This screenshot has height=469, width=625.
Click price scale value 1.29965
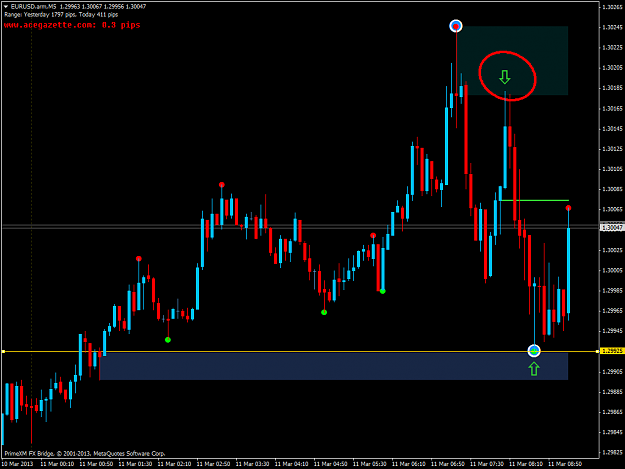click(x=613, y=310)
